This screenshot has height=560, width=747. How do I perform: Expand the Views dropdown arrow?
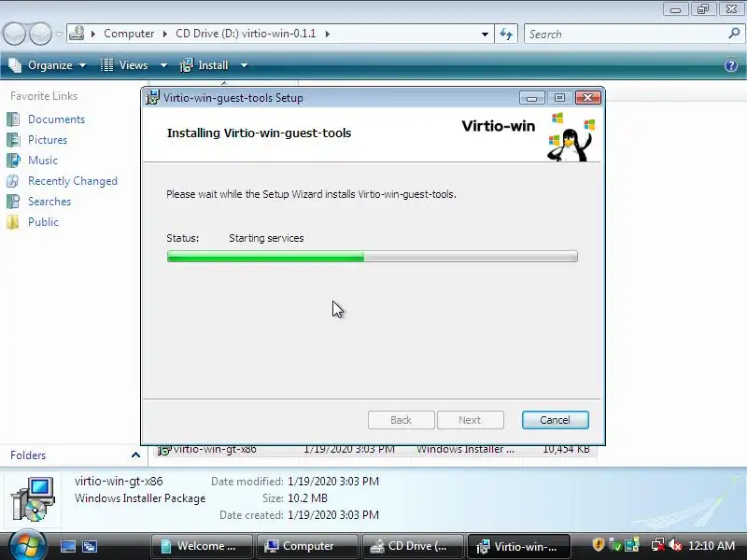163,65
